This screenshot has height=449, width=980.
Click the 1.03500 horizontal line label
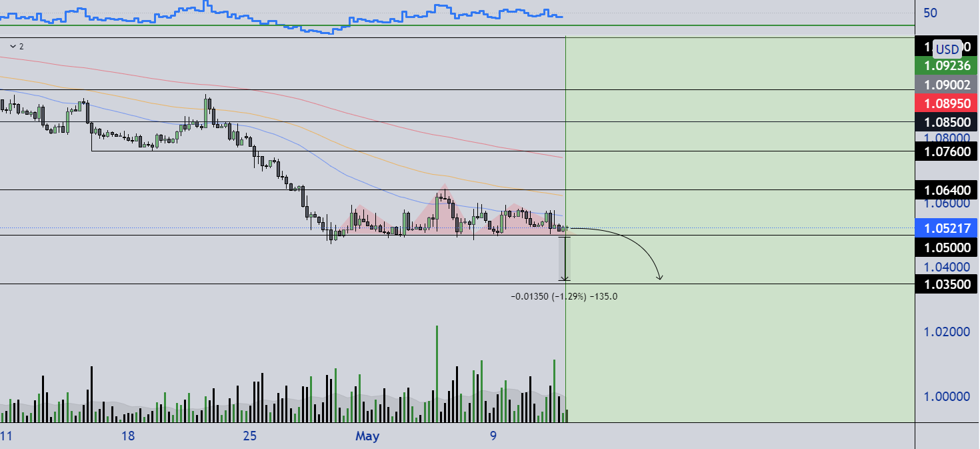pos(947,284)
